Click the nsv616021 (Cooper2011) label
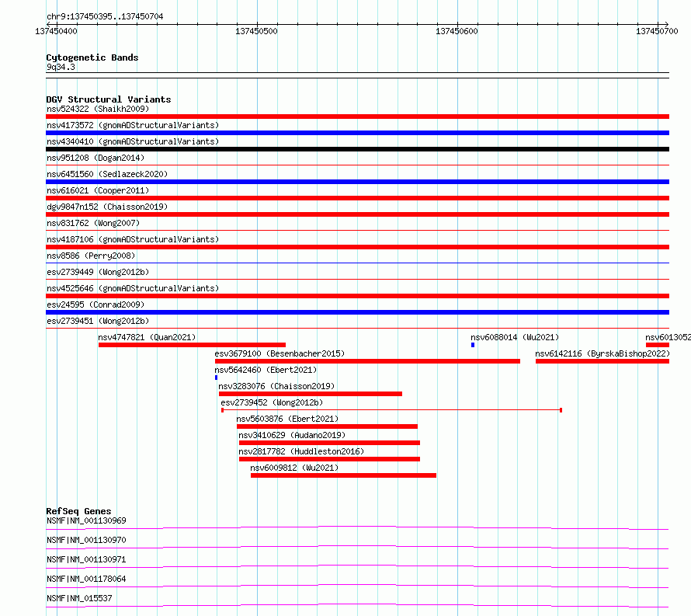 [98, 190]
